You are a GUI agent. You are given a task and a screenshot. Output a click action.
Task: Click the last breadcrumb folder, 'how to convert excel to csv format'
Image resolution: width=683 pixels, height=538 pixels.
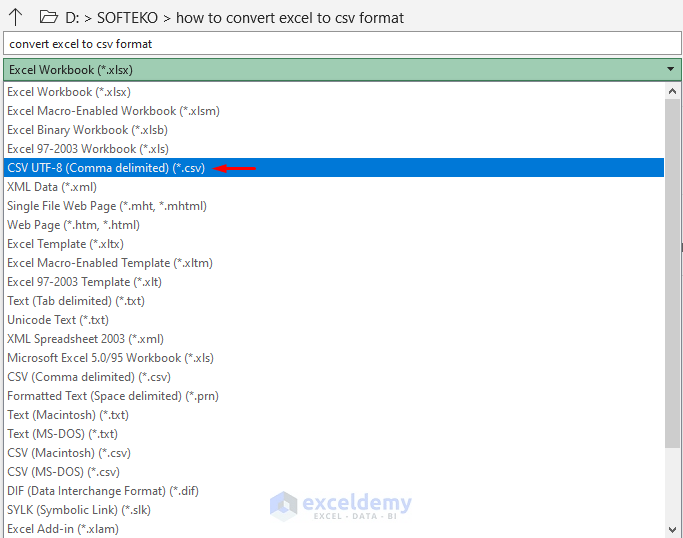point(290,18)
